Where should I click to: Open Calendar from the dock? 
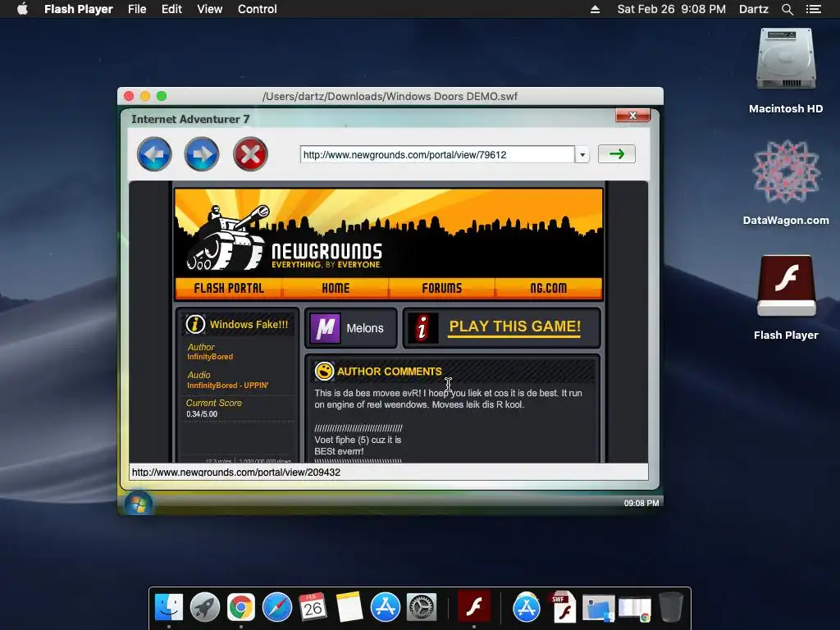pos(313,608)
